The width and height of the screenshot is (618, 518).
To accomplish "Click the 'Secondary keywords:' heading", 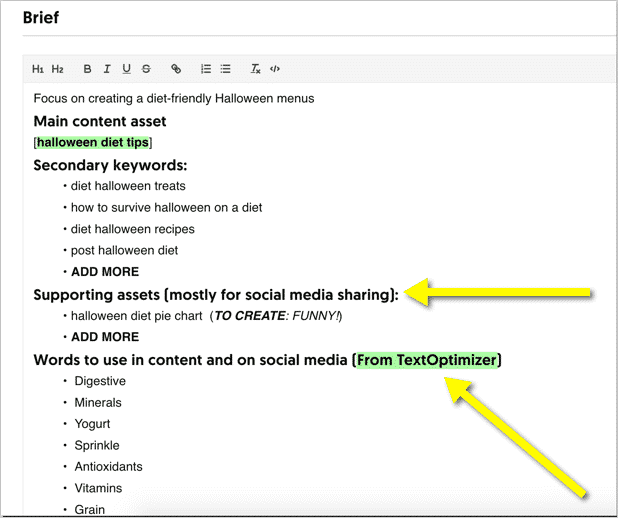I will tap(110, 166).
